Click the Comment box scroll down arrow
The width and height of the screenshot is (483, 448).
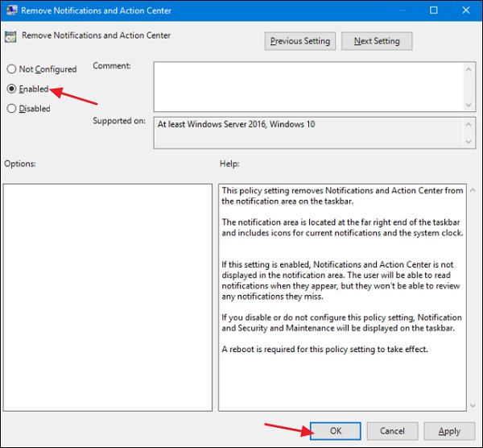pyautogui.click(x=469, y=105)
